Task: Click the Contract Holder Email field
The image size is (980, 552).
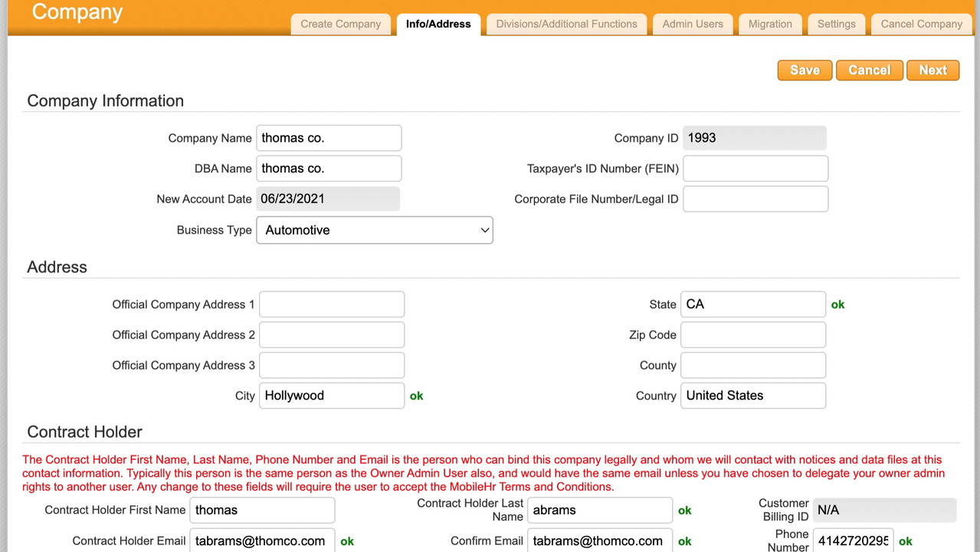Action: tap(262, 540)
